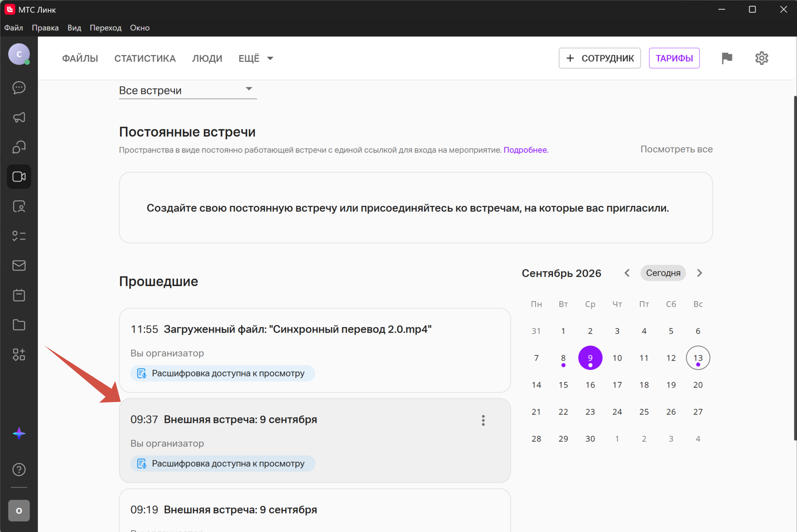
Task: Click the Сегодня button in the calendar
Action: pyautogui.click(x=663, y=273)
